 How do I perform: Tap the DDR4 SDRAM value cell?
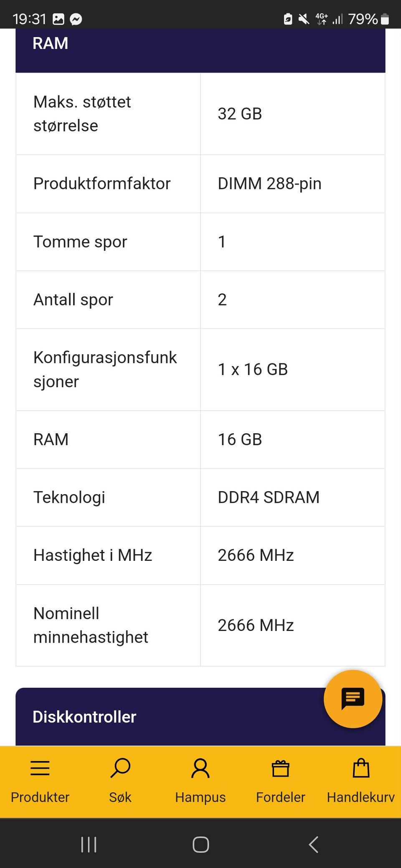pyautogui.click(x=293, y=497)
